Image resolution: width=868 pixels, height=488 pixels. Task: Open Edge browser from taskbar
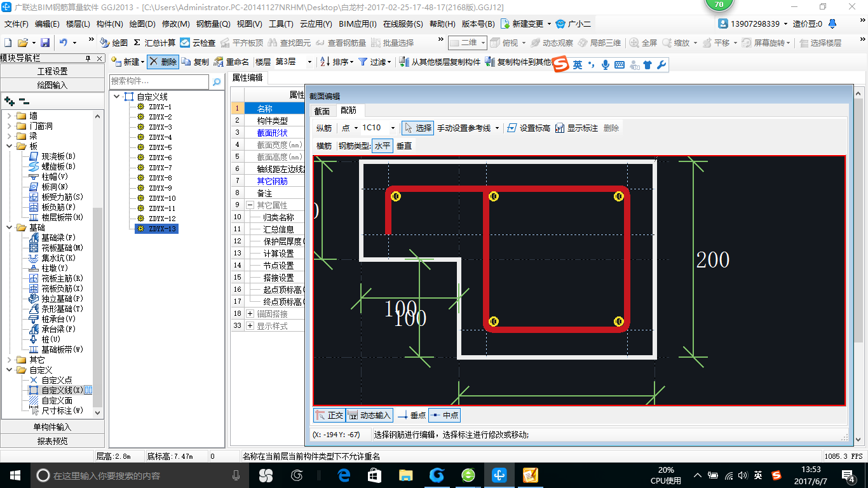pyautogui.click(x=344, y=475)
